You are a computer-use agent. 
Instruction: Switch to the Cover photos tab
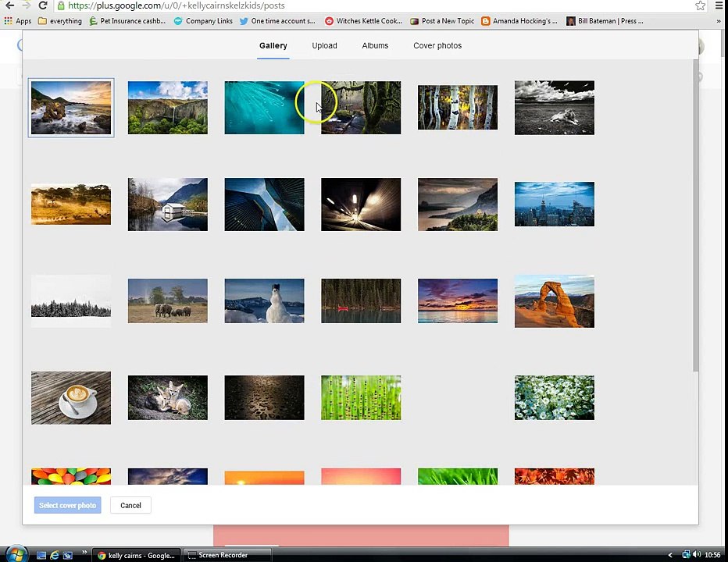[437, 45]
